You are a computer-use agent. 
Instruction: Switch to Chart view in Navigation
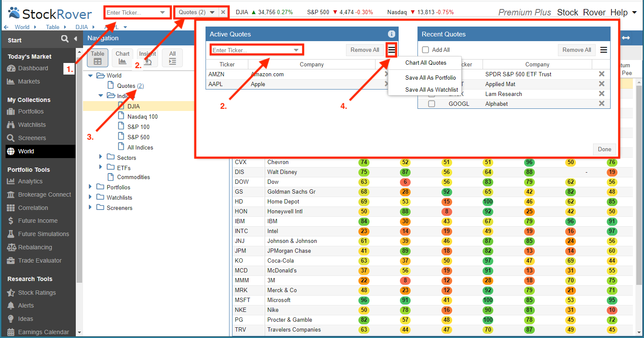[122, 58]
